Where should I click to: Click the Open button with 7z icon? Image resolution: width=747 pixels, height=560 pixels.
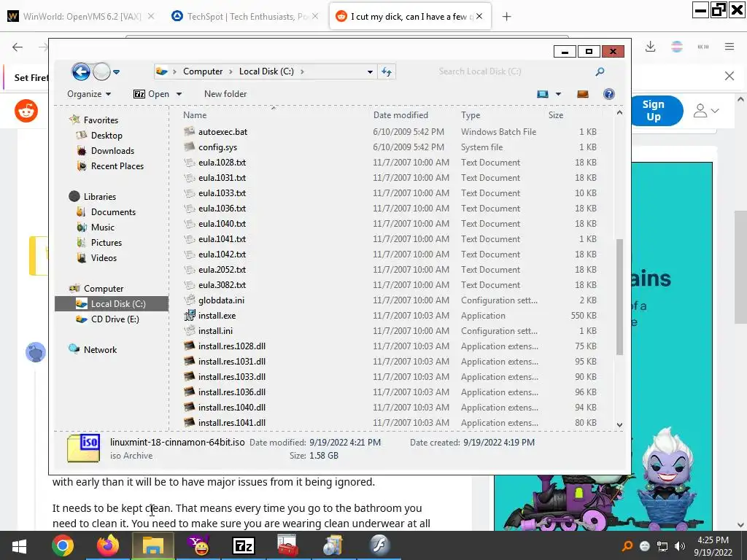pos(152,94)
